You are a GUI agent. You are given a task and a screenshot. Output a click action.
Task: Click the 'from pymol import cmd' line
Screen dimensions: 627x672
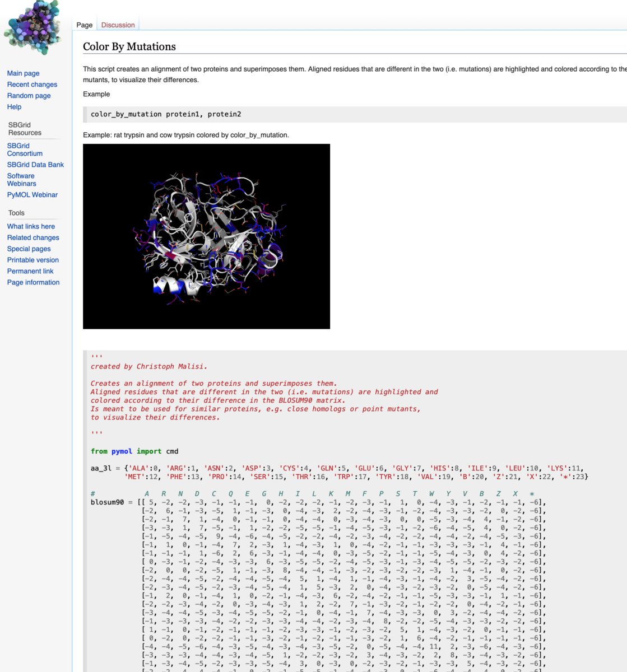[x=134, y=451]
